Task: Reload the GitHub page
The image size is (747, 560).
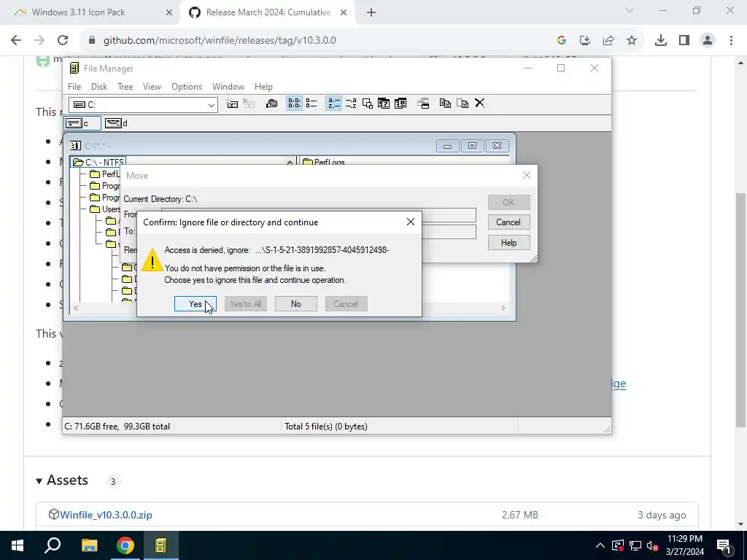Action: 63,41
